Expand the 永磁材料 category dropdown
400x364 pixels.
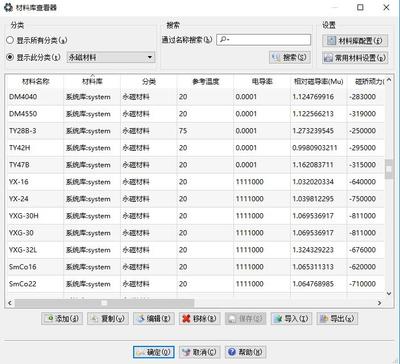(111, 57)
